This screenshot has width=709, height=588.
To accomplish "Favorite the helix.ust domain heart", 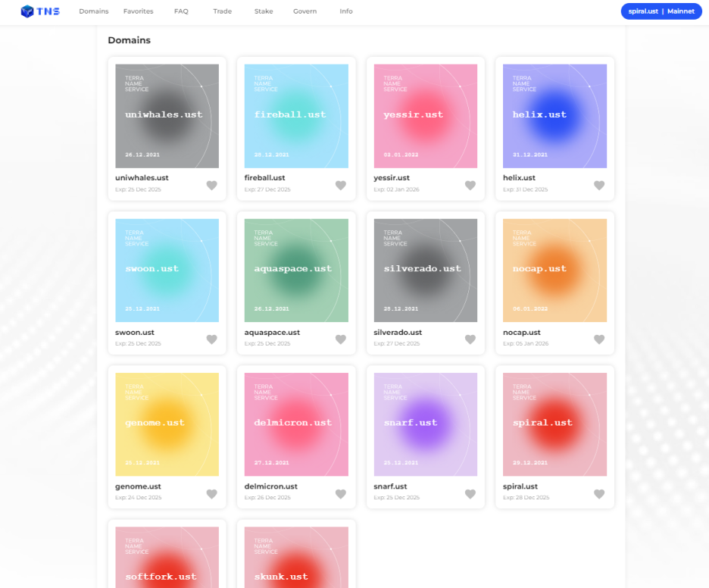I will coord(599,186).
